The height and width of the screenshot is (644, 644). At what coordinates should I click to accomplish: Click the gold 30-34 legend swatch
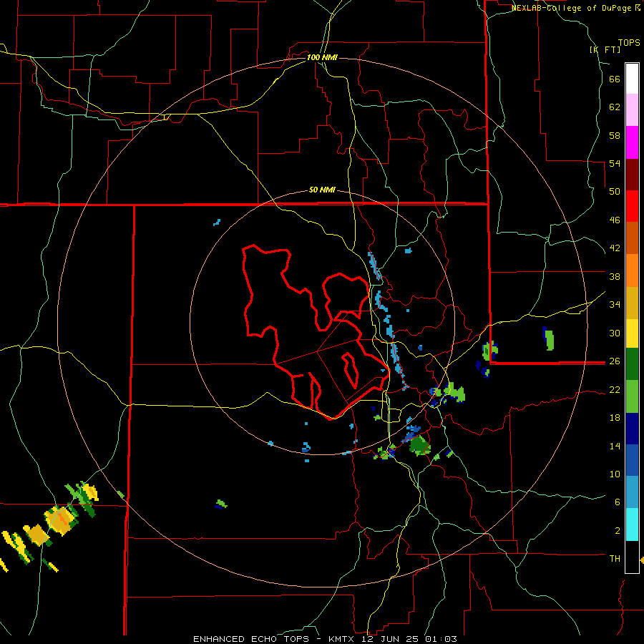pos(632,303)
